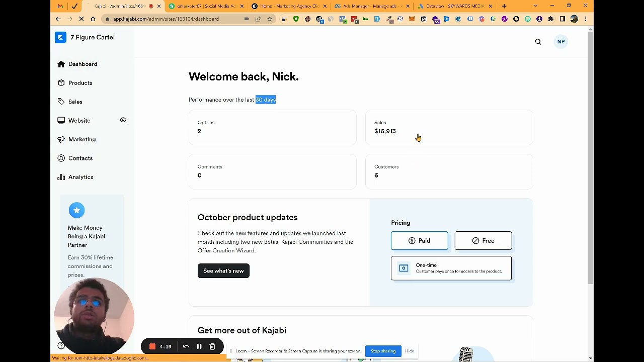Open the NP profile avatar menu
Image resolution: width=644 pixels, height=362 pixels.
pyautogui.click(x=561, y=42)
